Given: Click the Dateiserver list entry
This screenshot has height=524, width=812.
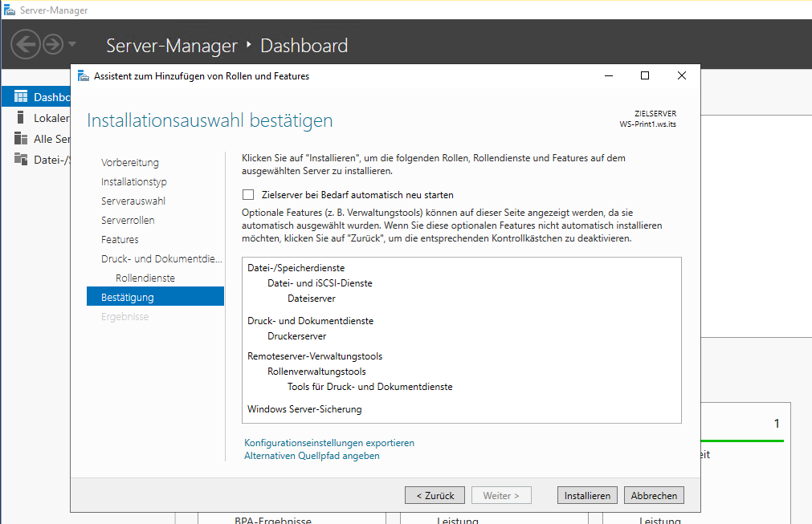Looking at the screenshot, I should click(312, 299).
